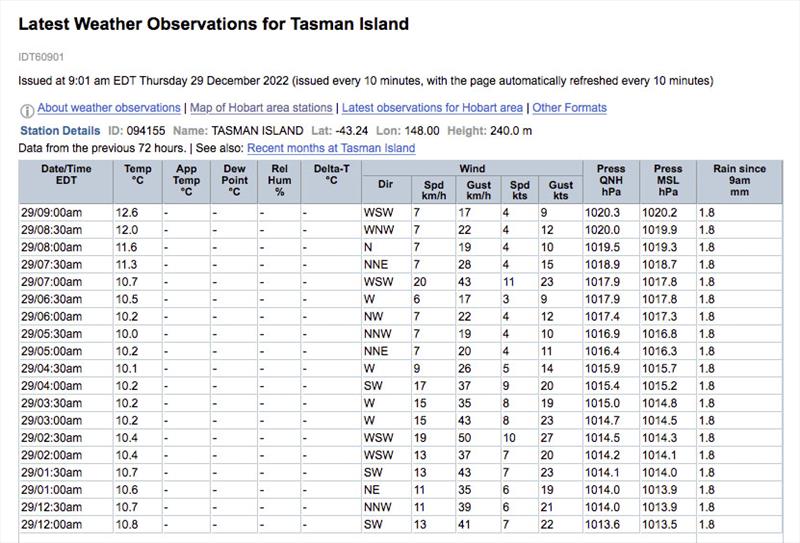Image resolution: width=800 pixels, height=543 pixels.
Task: Select temperature 12.6 in the 09:00am row
Action: (138, 213)
